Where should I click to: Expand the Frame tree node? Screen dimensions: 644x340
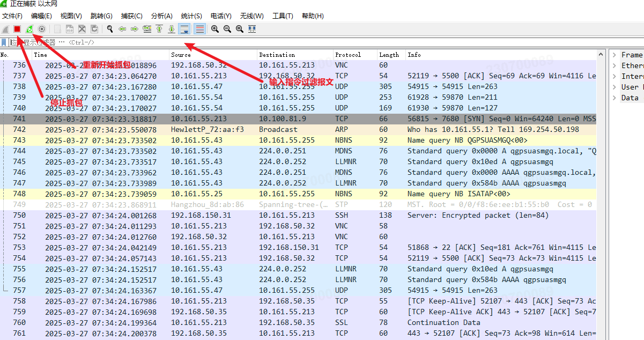click(x=615, y=55)
